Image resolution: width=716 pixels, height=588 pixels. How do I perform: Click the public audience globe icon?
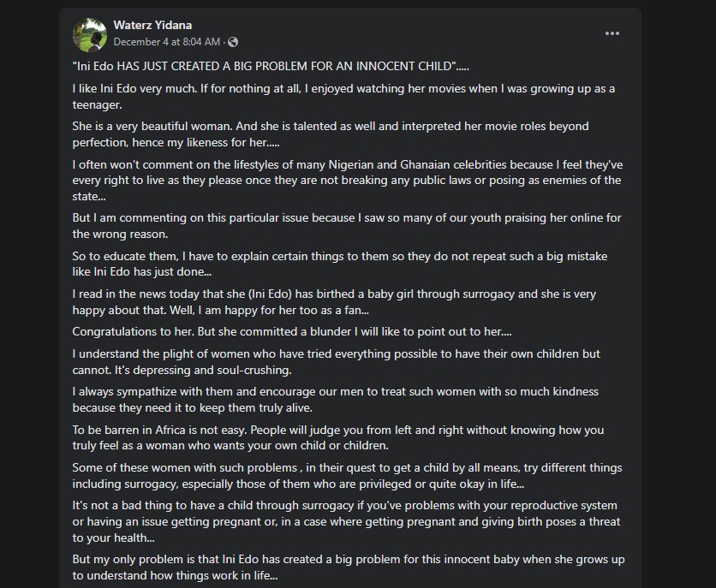click(x=234, y=42)
